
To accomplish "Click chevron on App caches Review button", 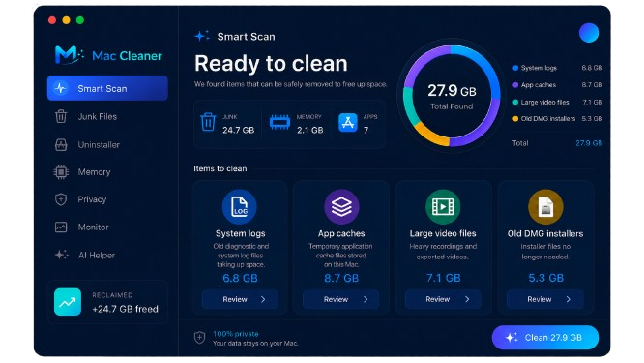I will pyautogui.click(x=366, y=299).
